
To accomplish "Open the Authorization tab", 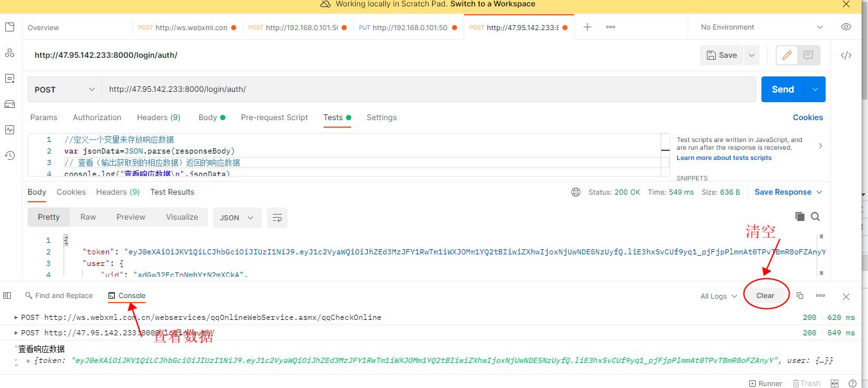I will 97,118.
